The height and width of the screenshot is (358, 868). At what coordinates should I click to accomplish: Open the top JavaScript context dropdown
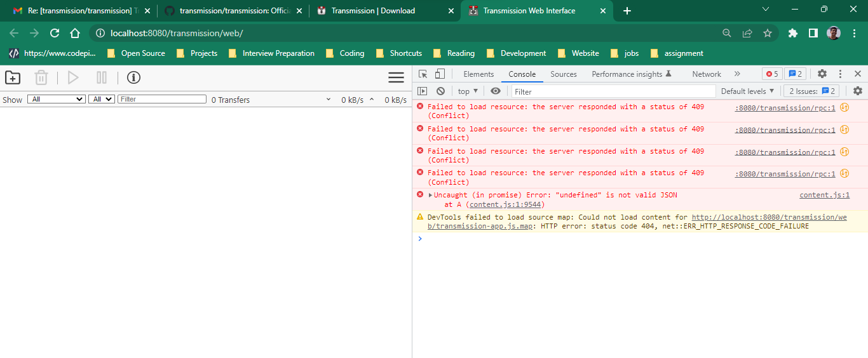coord(468,91)
